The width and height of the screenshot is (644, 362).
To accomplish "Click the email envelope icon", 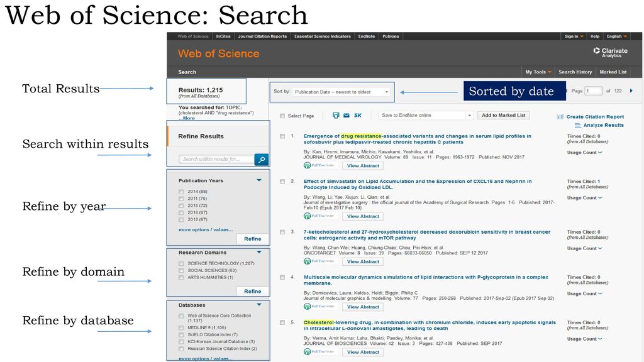I will pos(347,116).
